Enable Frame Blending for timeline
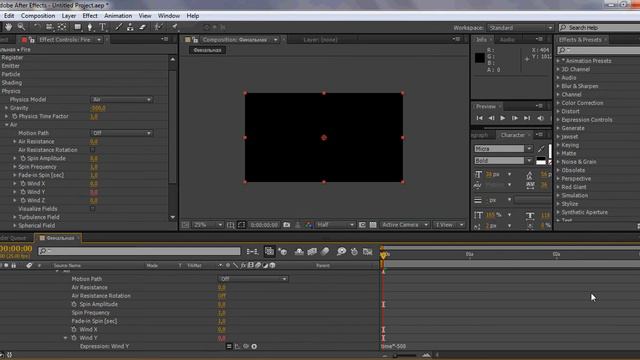Image resolution: width=640 pixels, height=360 pixels. [x=312, y=252]
